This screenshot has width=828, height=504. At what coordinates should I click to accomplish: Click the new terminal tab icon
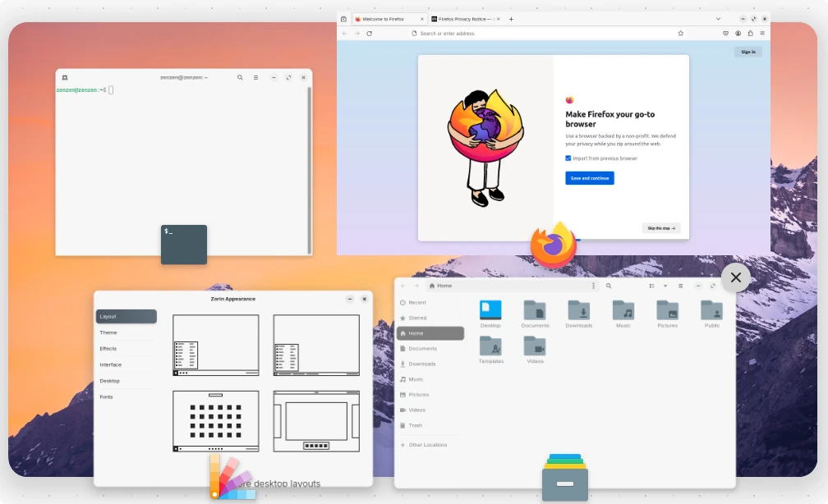(64, 77)
